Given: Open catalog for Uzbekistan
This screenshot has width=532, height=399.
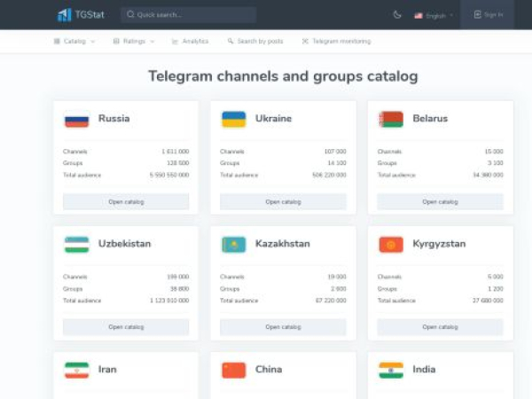Looking at the screenshot, I should (x=126, y=327).
